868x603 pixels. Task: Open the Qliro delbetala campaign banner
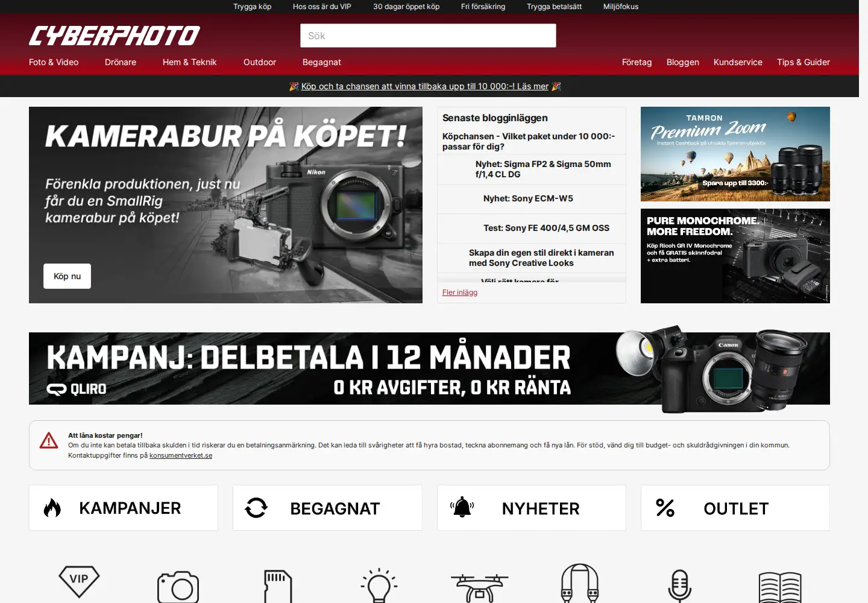[x=429, y=368]
